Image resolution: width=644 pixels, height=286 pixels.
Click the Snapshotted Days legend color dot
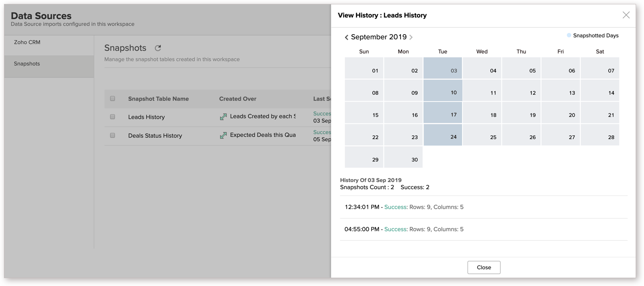pos(569,35)
